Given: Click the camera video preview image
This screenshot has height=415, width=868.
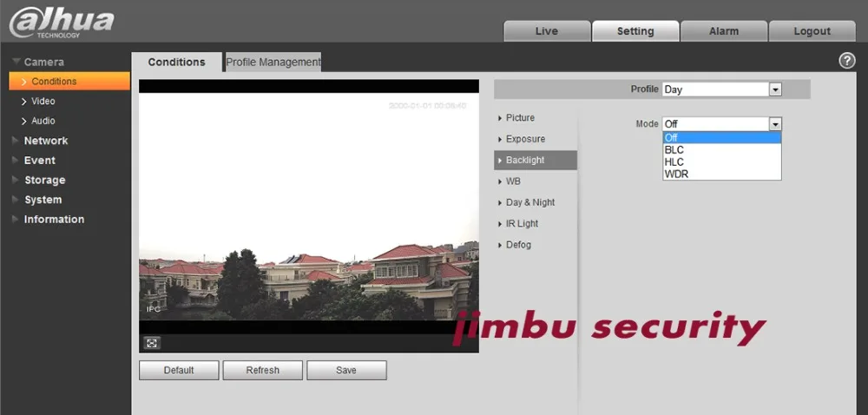Looking at the screenshot, I should coord(309,207).
